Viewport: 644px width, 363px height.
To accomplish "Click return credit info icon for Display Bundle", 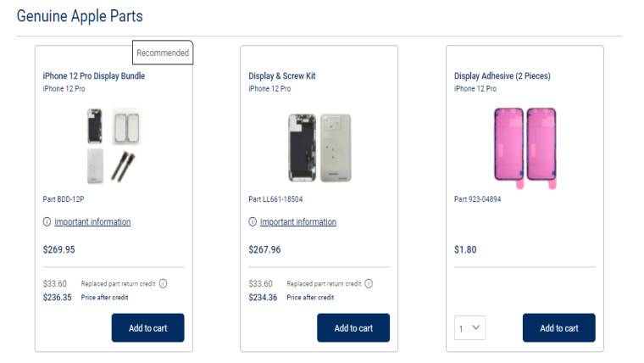I will [x=163, y=283].
